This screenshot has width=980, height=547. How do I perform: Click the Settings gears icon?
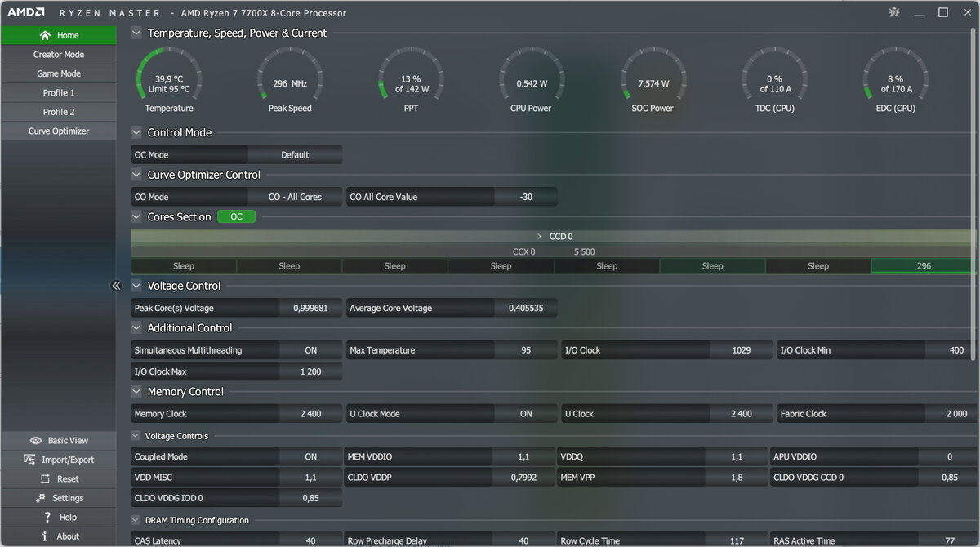[x=41, y=498]
